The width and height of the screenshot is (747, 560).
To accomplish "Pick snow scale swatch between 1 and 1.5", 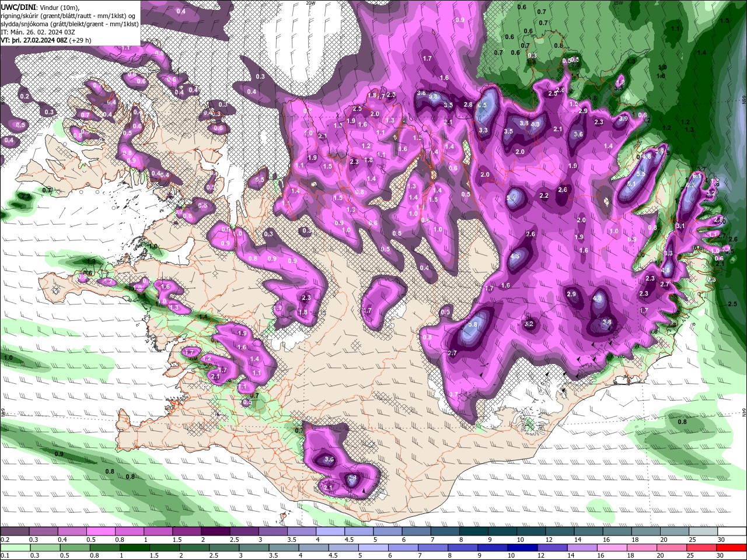I will (158, 531).
